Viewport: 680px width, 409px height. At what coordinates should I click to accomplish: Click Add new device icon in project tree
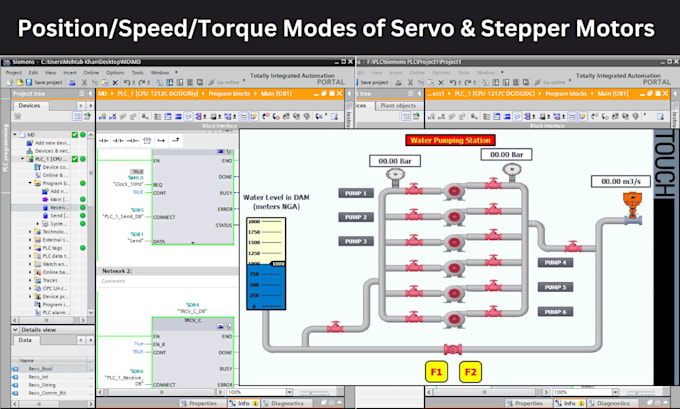pyautogui.click(x=29, y=143)
